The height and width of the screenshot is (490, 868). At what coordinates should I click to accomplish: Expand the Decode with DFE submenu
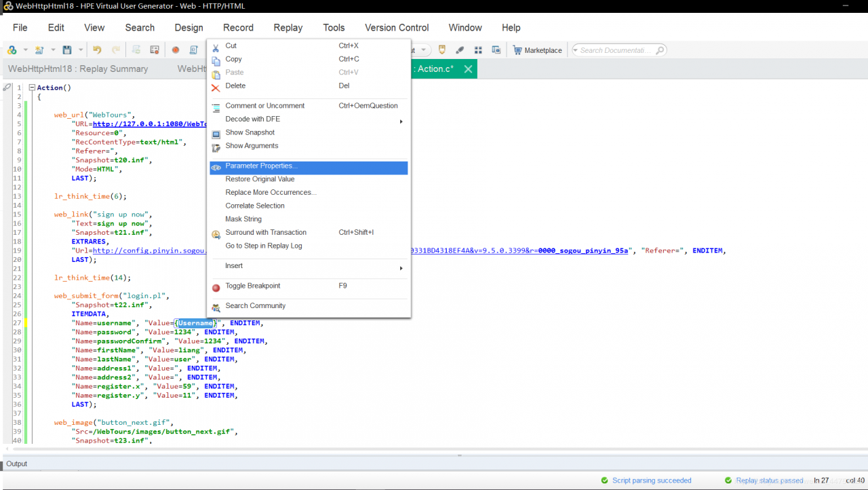pyautogui.click(x=309, y=119)
